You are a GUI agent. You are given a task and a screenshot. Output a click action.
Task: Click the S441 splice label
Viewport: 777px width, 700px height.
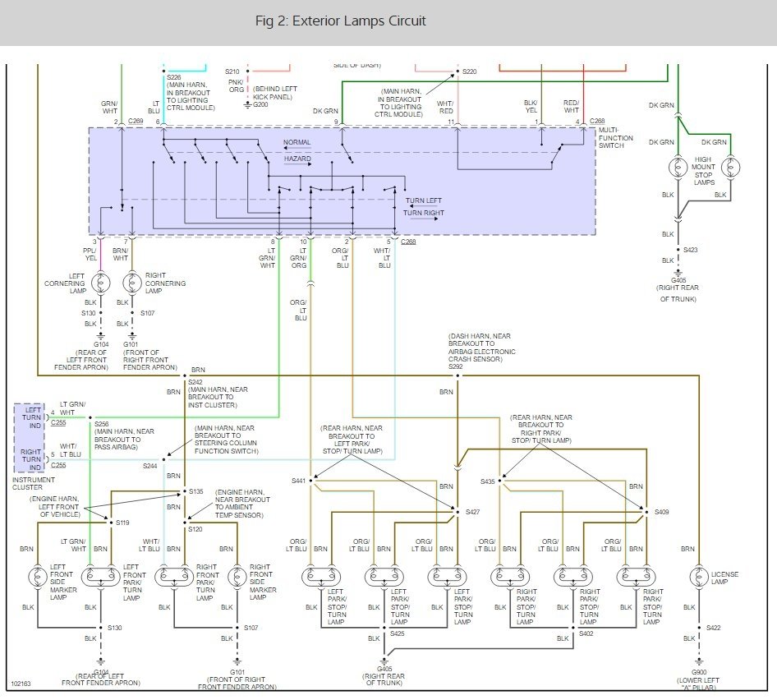coord(298,481)
